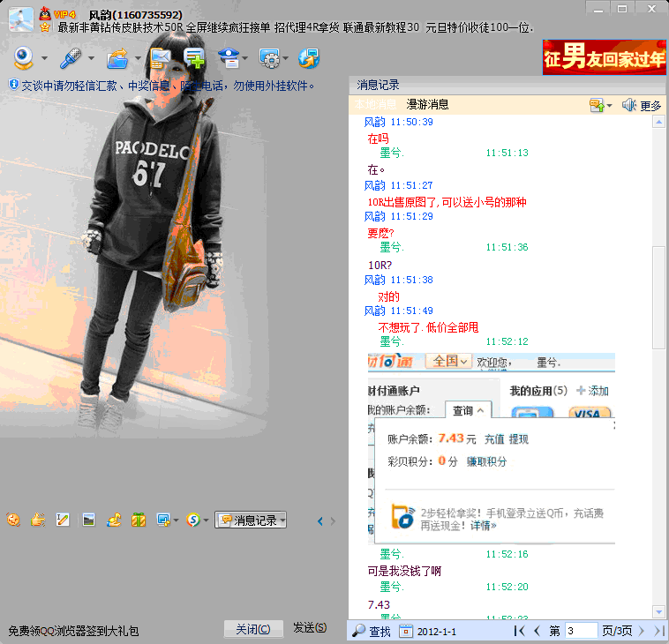Send a file with folder icon
Viewport: 669px width, 644px height.
(117, 58)
